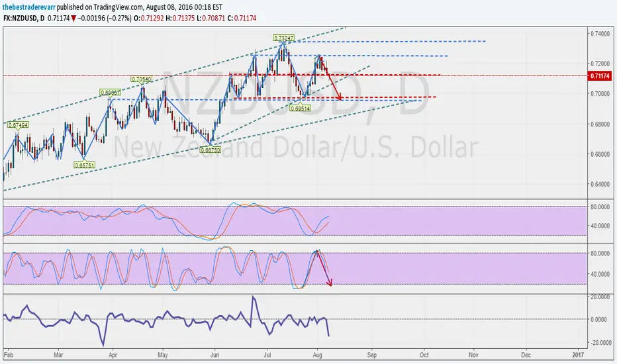Screen dimensions: 617x364
Task: Click the red down-triangle price change indicator
Action: [x=73, y=18]
